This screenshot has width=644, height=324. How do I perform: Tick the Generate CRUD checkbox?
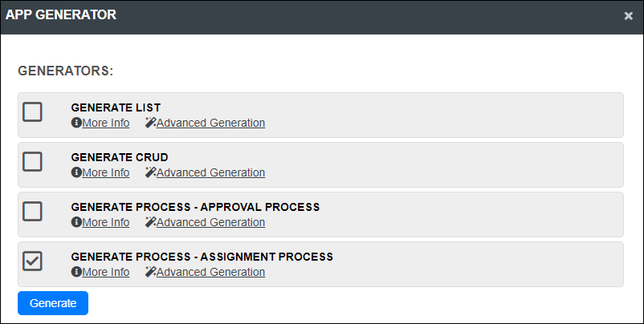tap(32, 161)
